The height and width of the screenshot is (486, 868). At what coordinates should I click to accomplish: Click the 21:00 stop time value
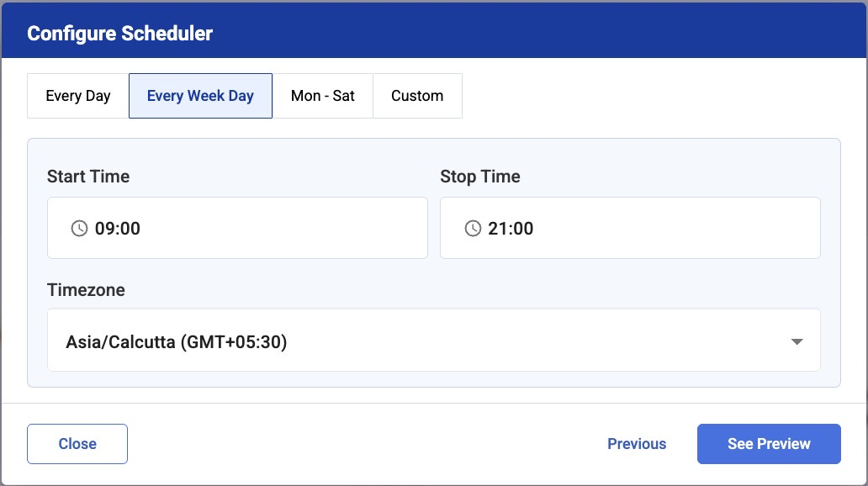[x=511, y=229]
